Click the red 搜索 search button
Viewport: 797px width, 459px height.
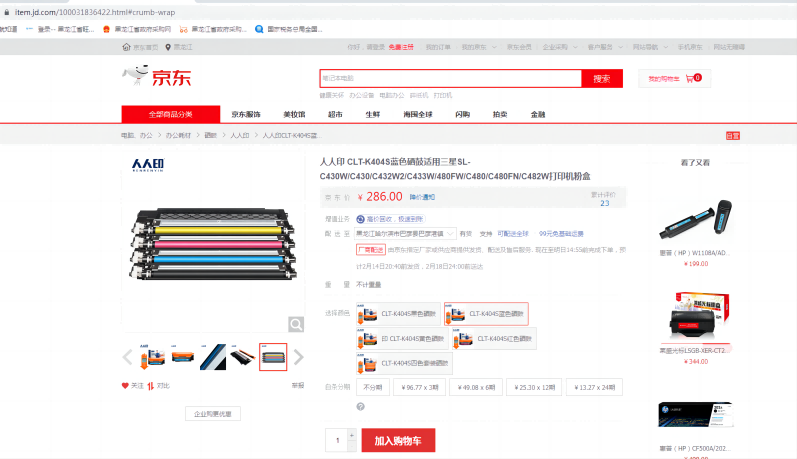pyautogui.click(x=602, y=78)
